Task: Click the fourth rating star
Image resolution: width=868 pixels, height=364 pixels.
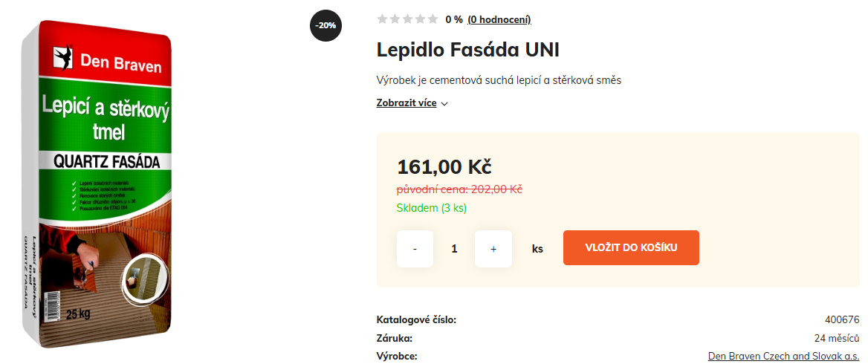Action: [x=420, y=19]
